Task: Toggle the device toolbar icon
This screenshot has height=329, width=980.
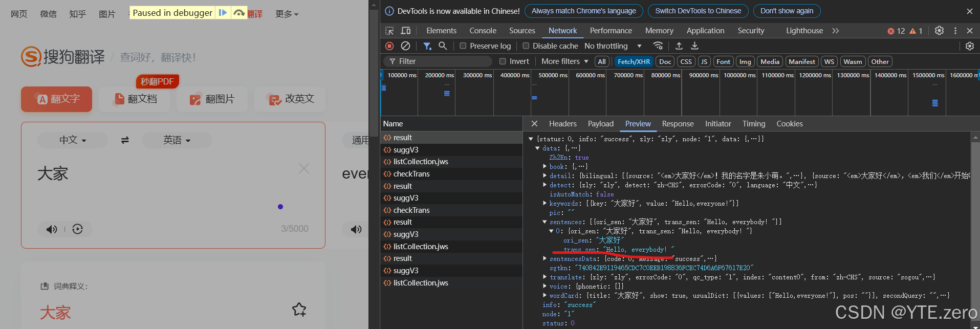Action: point(406,31)
